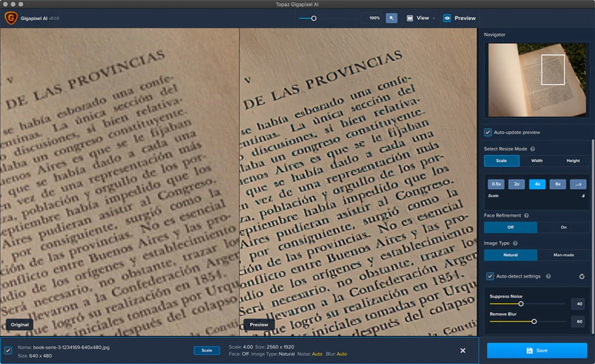Switch resize mode to Height tab
This screenshot has height=364, width=595.
coord(572,161)
